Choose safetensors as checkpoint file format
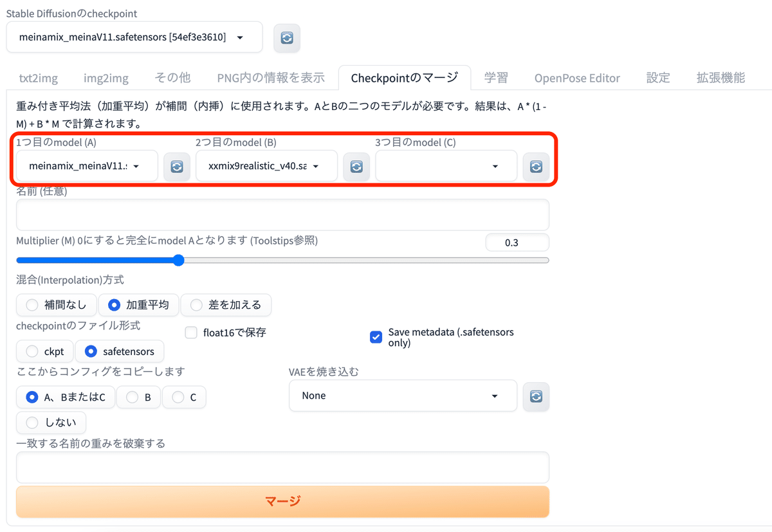772x532 pixels. tap(120, 351)
